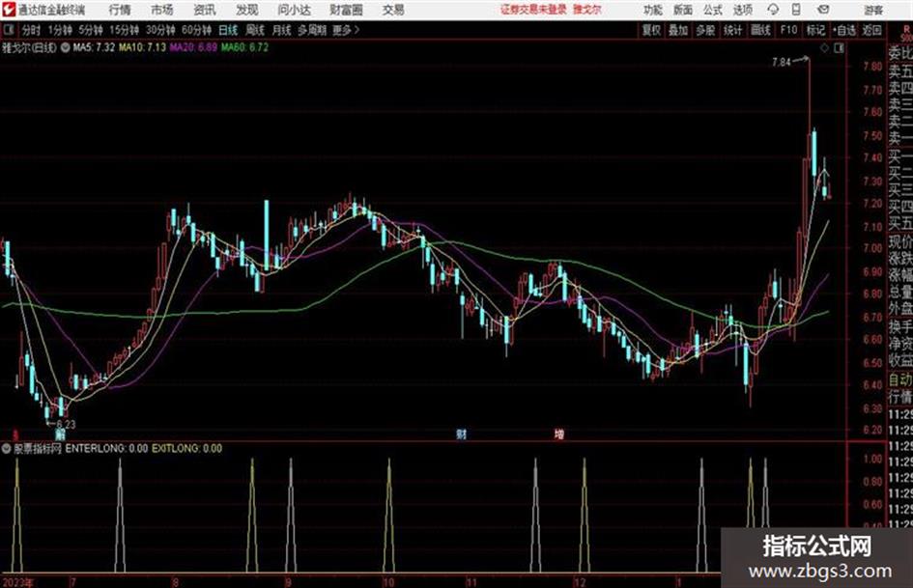This screenshot has height=588, width=913.
Task: Switch to 月线 monthly tab
Action: [x=281, y=30]
